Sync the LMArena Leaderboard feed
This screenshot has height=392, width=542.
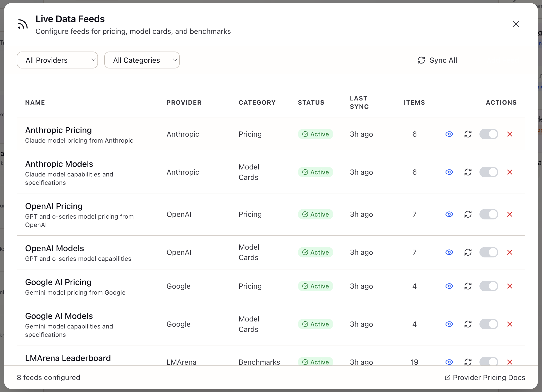(468, 362)
